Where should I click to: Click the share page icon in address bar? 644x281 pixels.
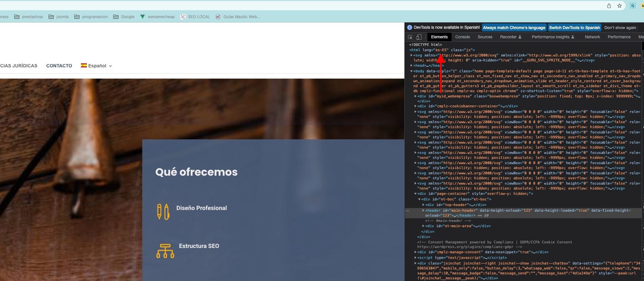pyautogui.click(x=609, y=6)
